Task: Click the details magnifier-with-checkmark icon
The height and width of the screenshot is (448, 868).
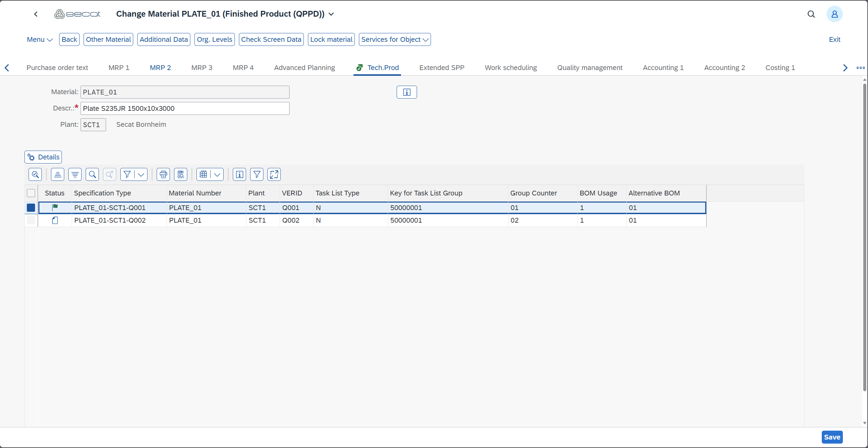Action: [35, 175]
